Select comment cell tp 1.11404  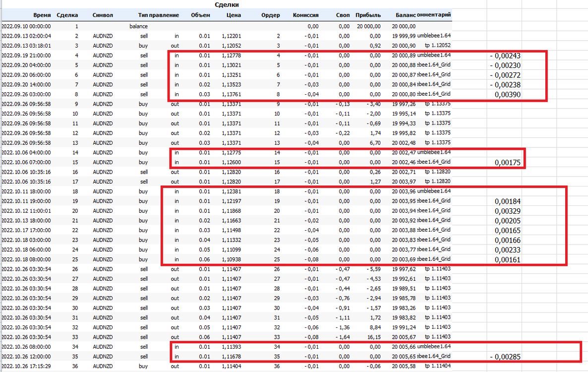[x=438, y=366]
